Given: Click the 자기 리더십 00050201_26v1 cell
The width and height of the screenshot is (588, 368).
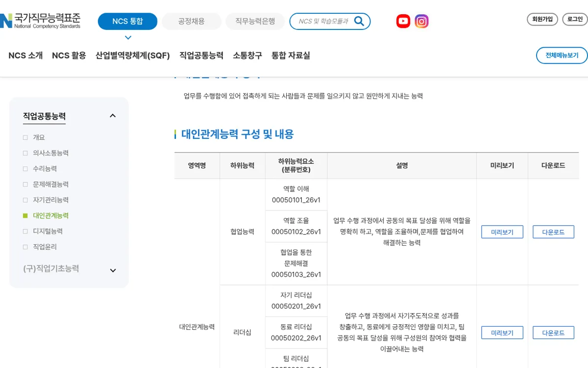Looking at the screenshot, I should point(296,301).
